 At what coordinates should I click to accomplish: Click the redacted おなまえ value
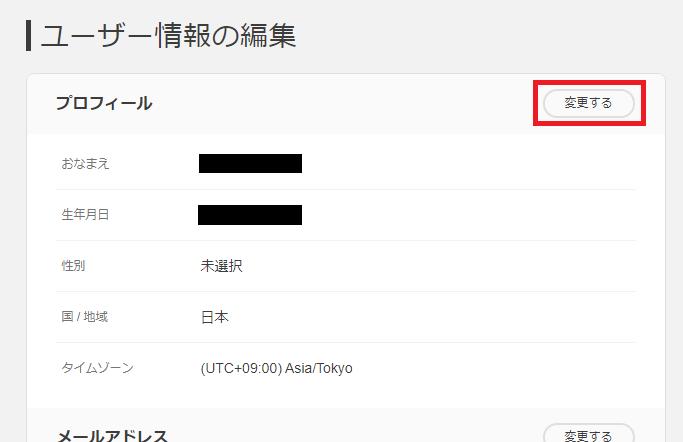(250, 163)
